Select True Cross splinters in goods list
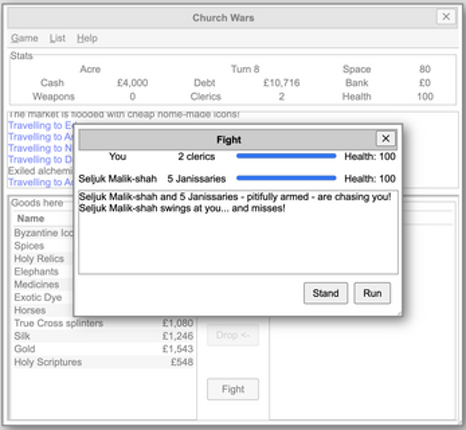The height and width of the screenshot is (430, 466). 103,323
